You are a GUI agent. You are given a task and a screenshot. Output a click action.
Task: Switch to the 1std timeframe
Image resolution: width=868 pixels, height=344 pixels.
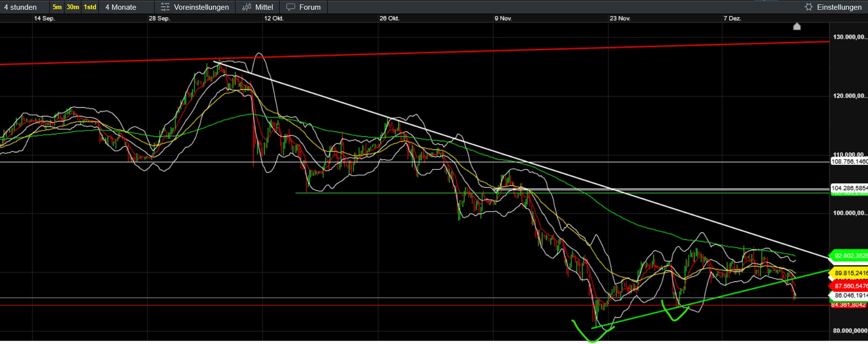tap(90, 7)
